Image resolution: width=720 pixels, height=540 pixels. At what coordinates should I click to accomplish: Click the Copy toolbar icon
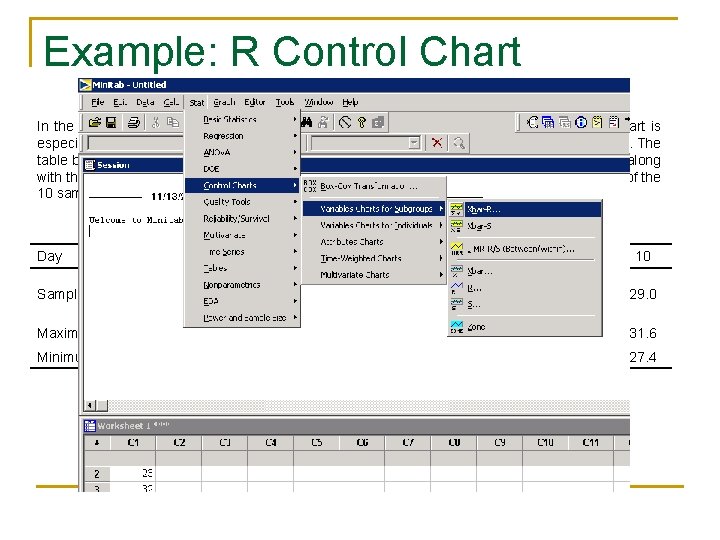click(173, 123)
